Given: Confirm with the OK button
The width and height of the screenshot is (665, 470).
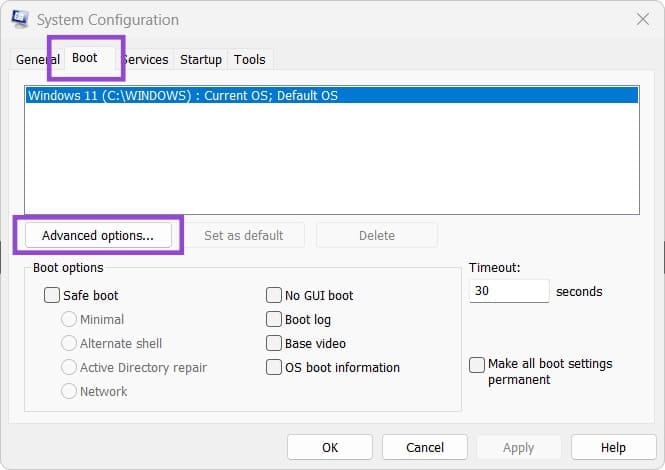Looking at the screenshot, I should coord(330,447).
